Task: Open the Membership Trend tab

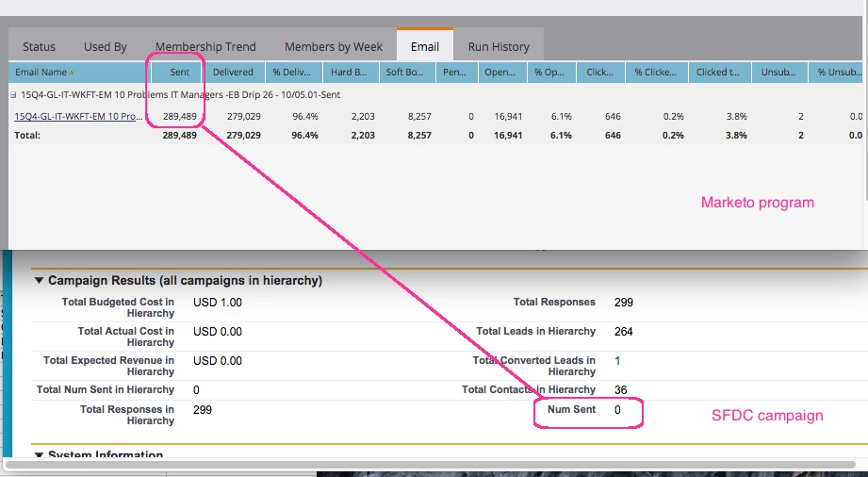Action: coord(205,46)
